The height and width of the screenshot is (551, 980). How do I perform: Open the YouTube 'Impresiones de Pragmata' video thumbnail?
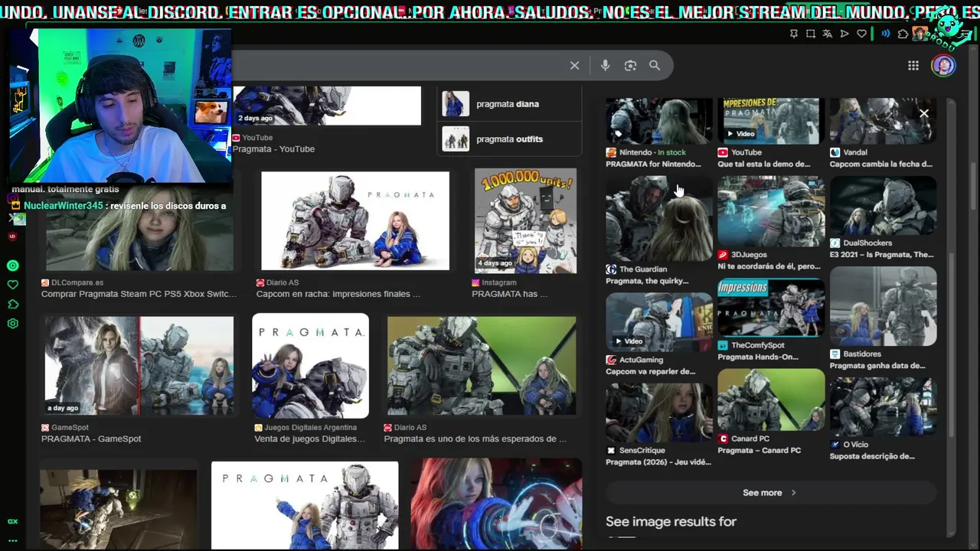[x=771, y=120]
